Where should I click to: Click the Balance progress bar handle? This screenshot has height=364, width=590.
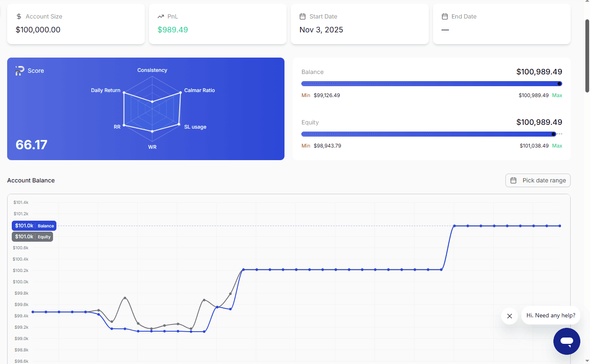(559, 84)
